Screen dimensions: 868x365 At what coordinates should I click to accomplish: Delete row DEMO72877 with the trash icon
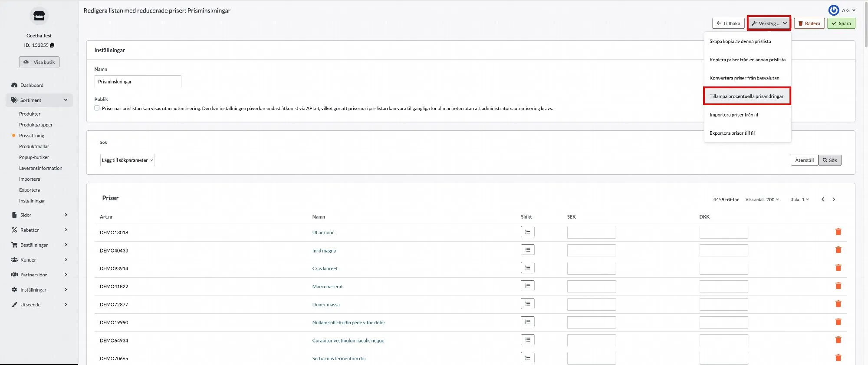coord(838,304)
